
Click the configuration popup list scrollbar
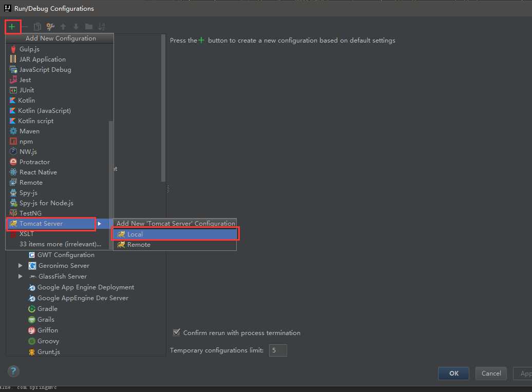click(x=110, y=185)
